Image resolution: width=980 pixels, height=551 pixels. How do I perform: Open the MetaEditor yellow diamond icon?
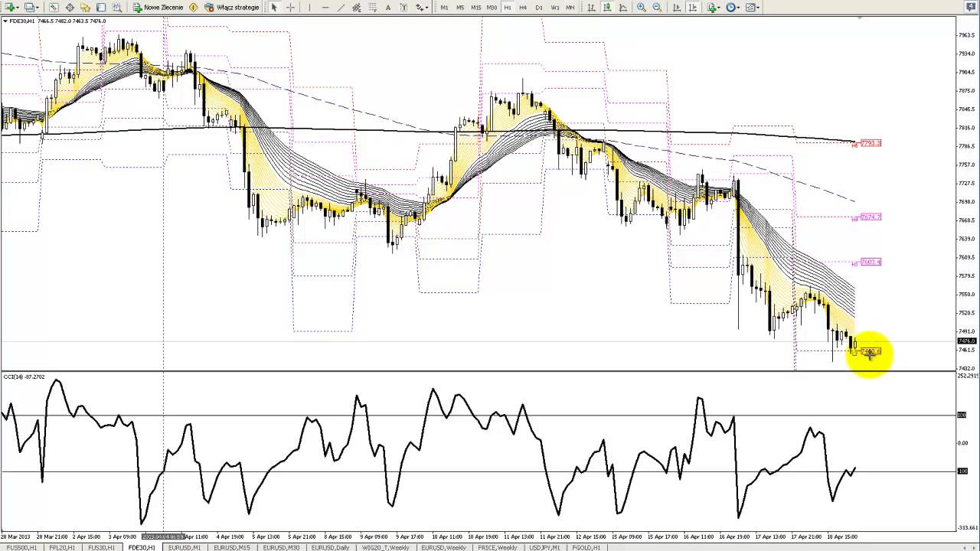coord(193,7)
